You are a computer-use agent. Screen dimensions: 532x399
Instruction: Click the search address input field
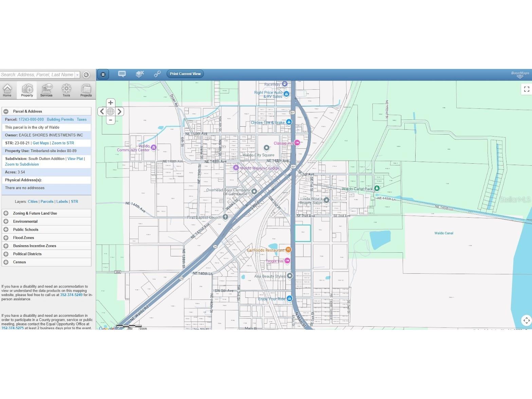tap(37, 75)
